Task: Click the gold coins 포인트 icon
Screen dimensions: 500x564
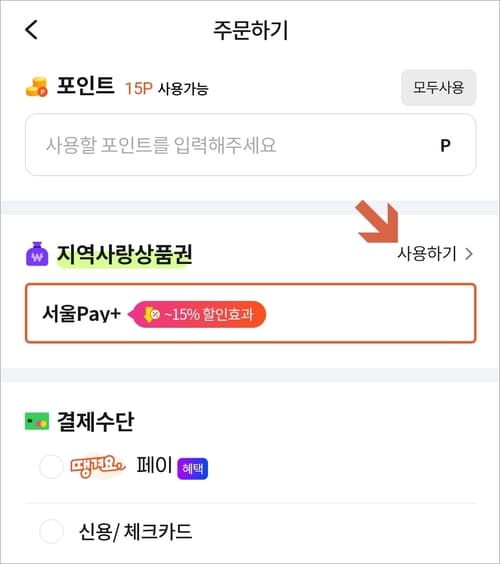Action: (37, 87)
